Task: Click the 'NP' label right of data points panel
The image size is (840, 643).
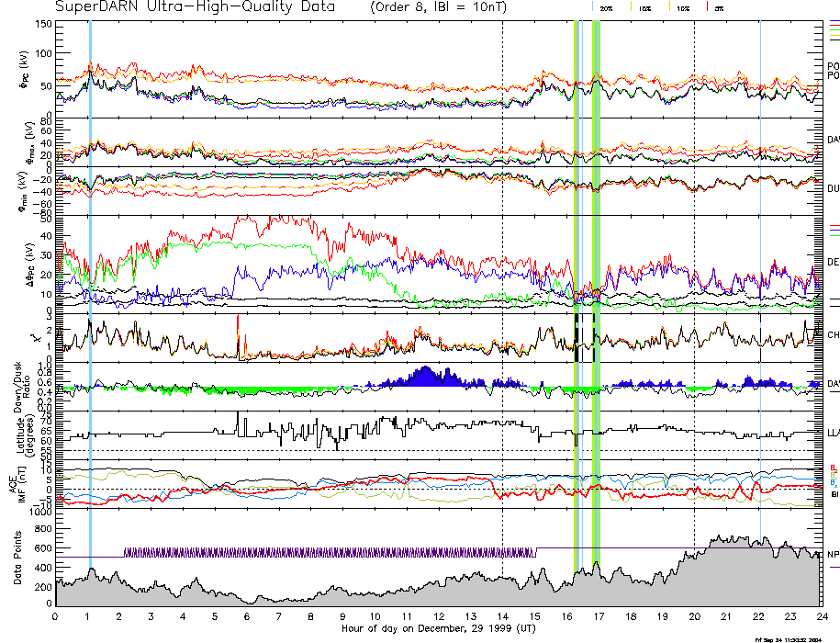Action: 833,555
